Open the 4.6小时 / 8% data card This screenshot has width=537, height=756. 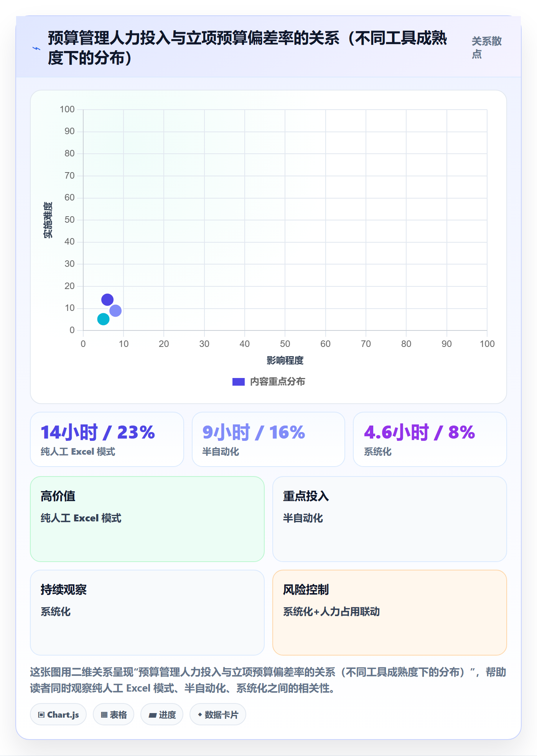tap(430, 439)
